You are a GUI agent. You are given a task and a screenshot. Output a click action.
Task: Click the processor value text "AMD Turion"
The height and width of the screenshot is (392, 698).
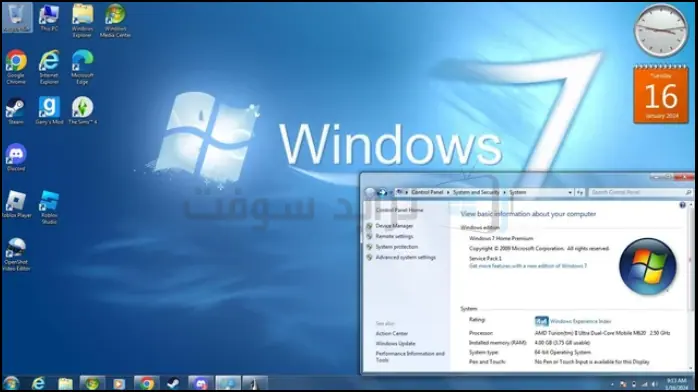pyautogui.click(x=602, y=333)
